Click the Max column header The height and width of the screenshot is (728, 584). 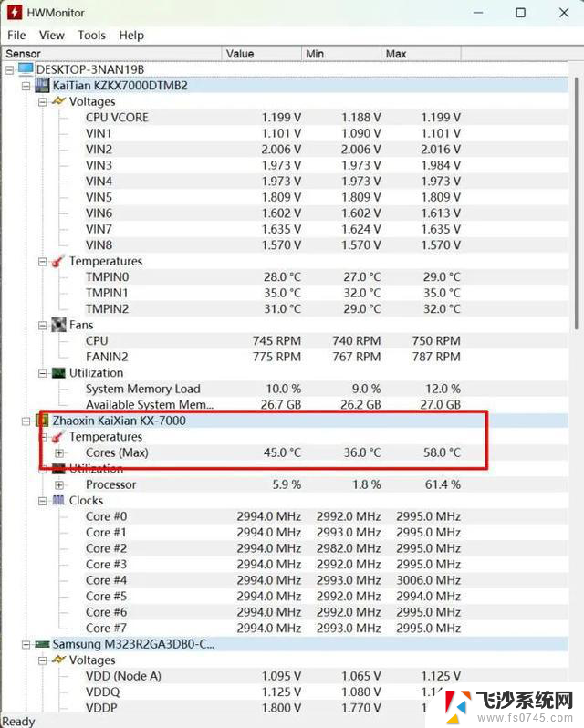pos(421,54)
